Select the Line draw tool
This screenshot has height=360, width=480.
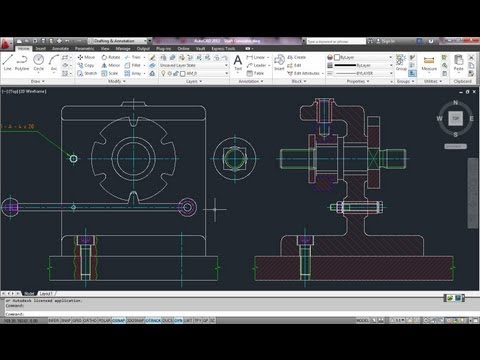point(8,63)
